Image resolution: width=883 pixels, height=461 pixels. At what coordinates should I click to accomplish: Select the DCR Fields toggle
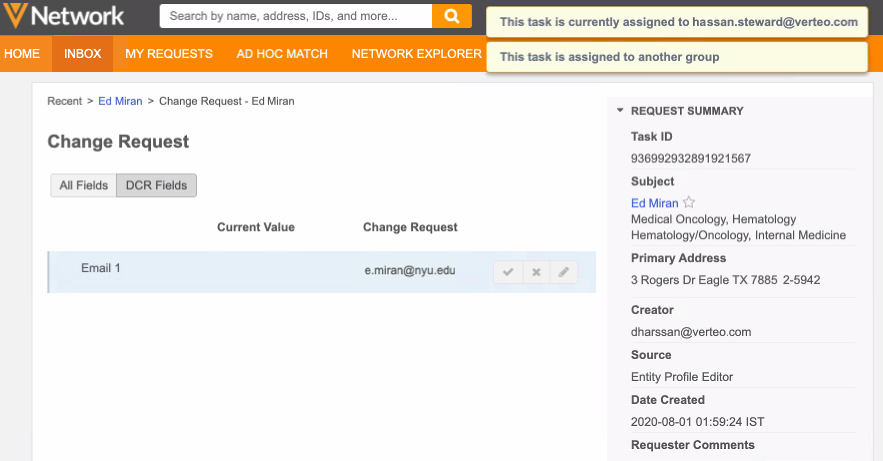[x=156, y=185]
